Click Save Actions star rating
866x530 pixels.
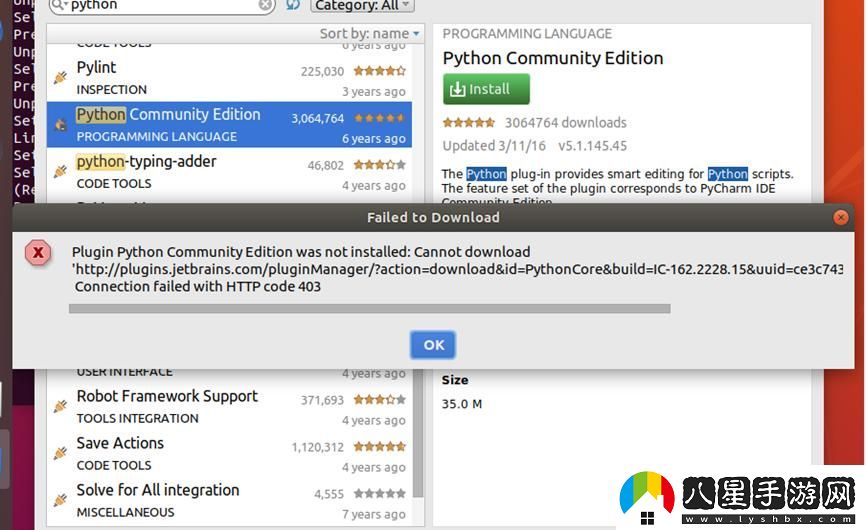379,446
